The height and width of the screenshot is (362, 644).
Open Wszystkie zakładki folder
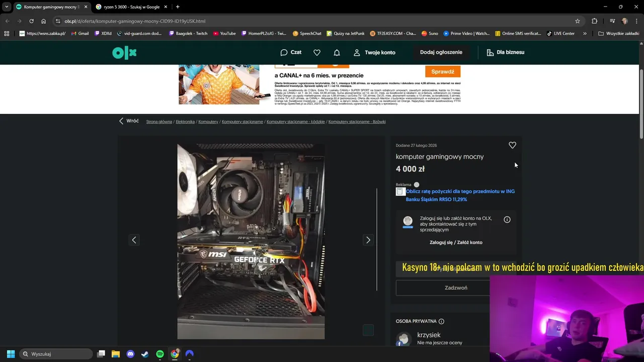coord(619,34)
